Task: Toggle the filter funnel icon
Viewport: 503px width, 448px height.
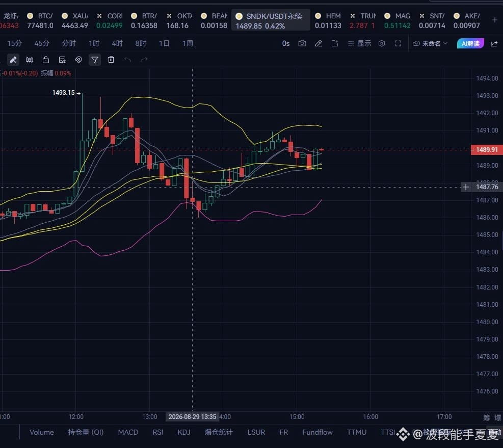Action: [x=95, y=60]
